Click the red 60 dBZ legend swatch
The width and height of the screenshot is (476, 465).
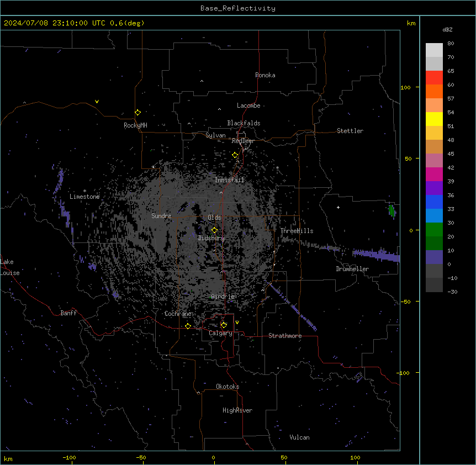[x=434, y=78]
